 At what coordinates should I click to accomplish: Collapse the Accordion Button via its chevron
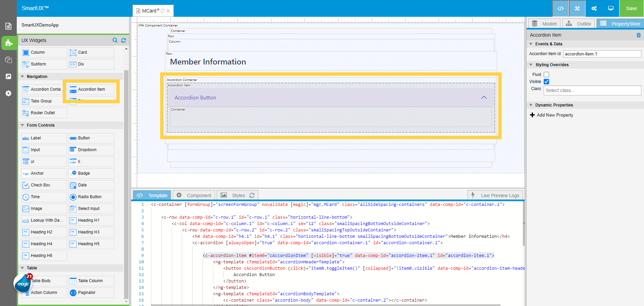pos(484,97)
